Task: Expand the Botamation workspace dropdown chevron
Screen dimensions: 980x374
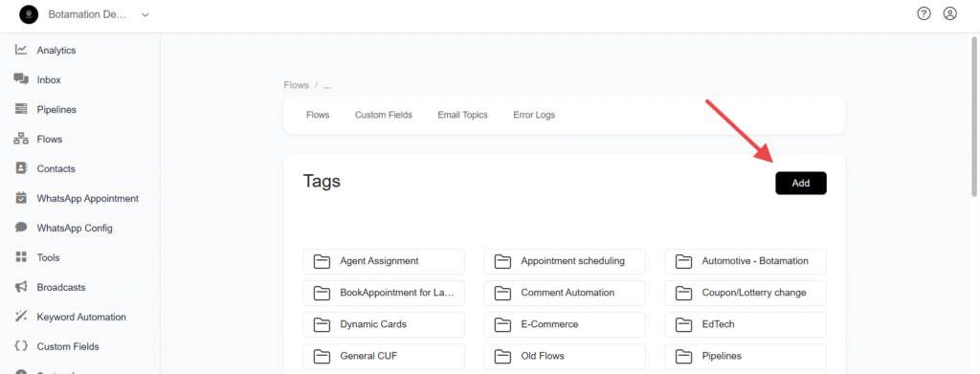Action: (x=145, y=14)
